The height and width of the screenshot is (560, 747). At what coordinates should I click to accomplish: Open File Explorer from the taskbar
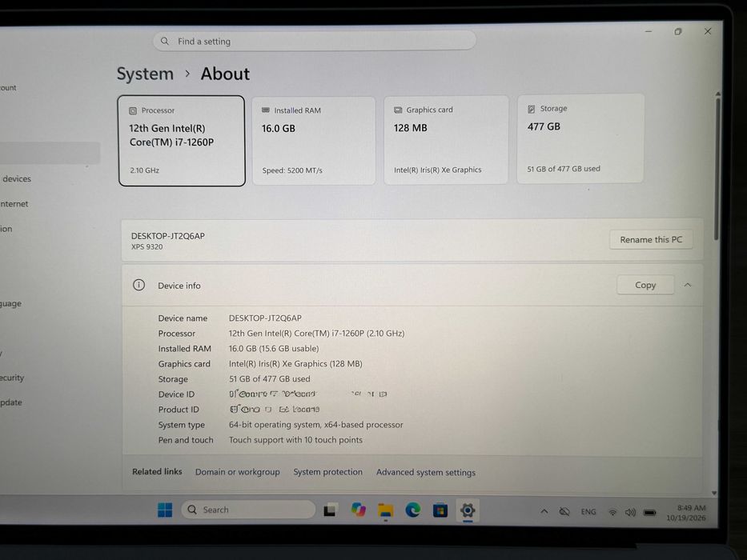385,510
